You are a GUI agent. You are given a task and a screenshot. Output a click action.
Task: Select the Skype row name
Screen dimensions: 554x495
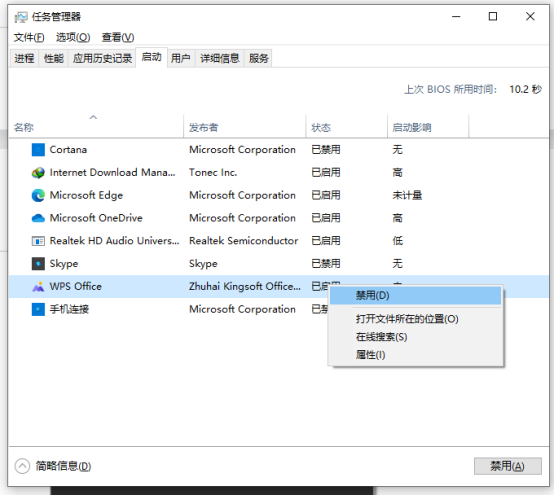click(64, 264)
